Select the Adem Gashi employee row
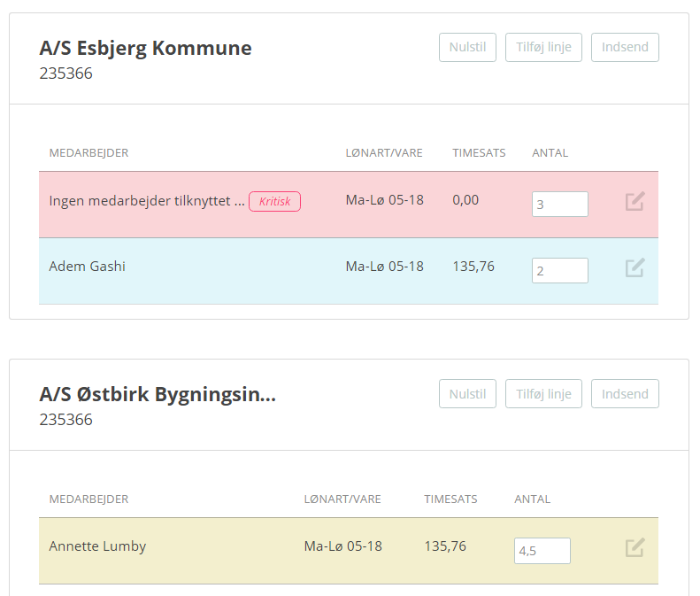700x596 pixels. (x=348, y=271)
